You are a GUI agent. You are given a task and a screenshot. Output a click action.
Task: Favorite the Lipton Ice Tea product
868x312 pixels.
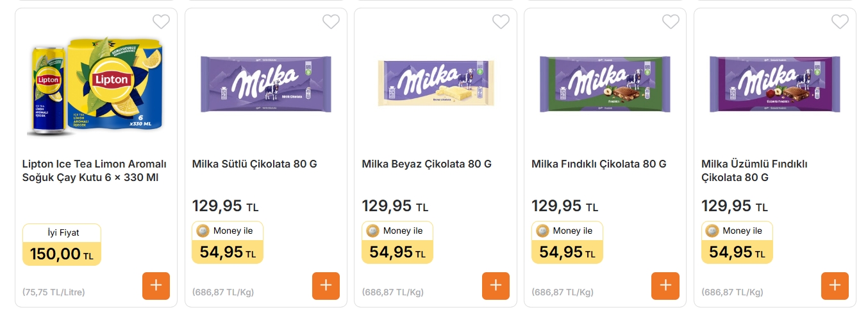point(161,22)
